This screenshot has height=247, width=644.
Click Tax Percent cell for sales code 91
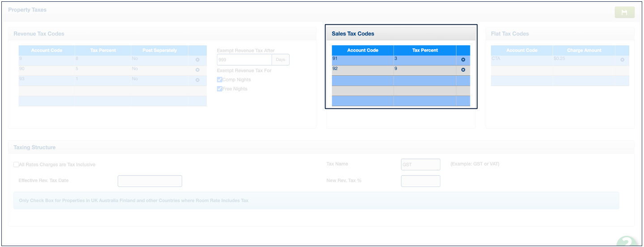(x=425, y=61)
